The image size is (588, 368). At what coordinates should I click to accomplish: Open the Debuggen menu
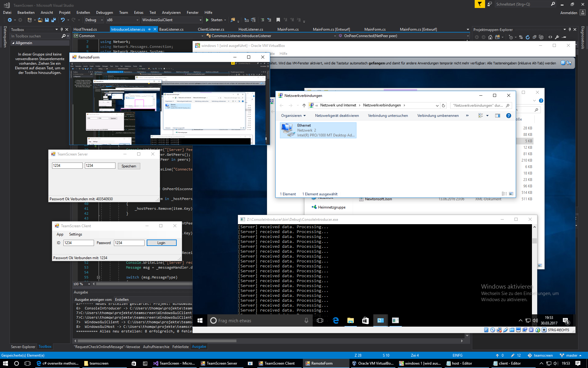pos(104,13)
